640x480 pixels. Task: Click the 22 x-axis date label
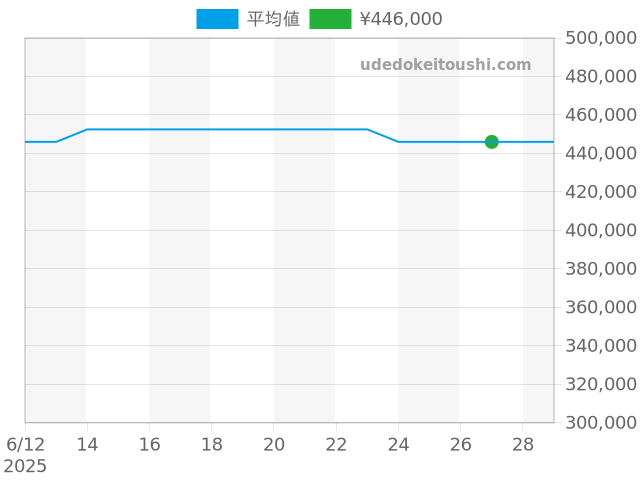(x=336, y=443)
